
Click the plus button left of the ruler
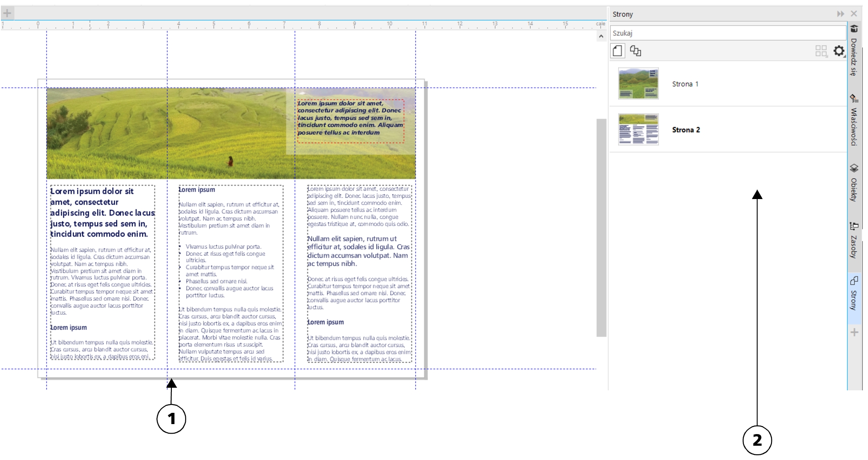pos(7,13)
